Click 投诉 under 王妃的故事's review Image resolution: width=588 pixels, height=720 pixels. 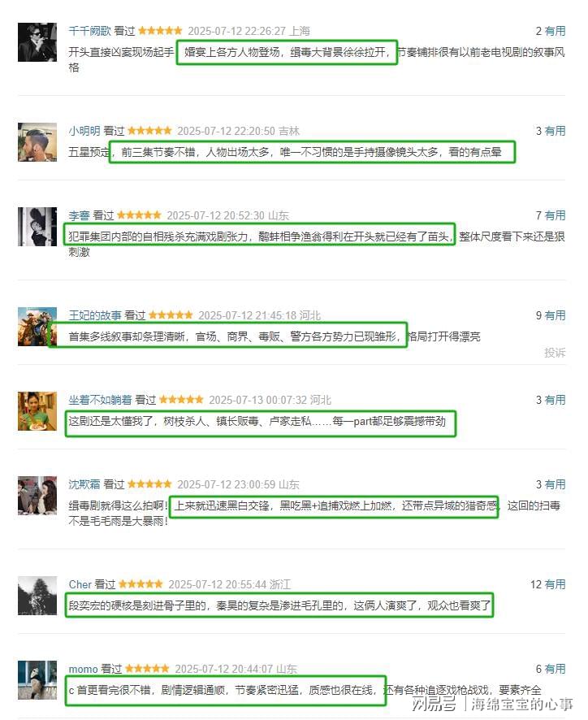pyautogui.click(x=555, y=353)
